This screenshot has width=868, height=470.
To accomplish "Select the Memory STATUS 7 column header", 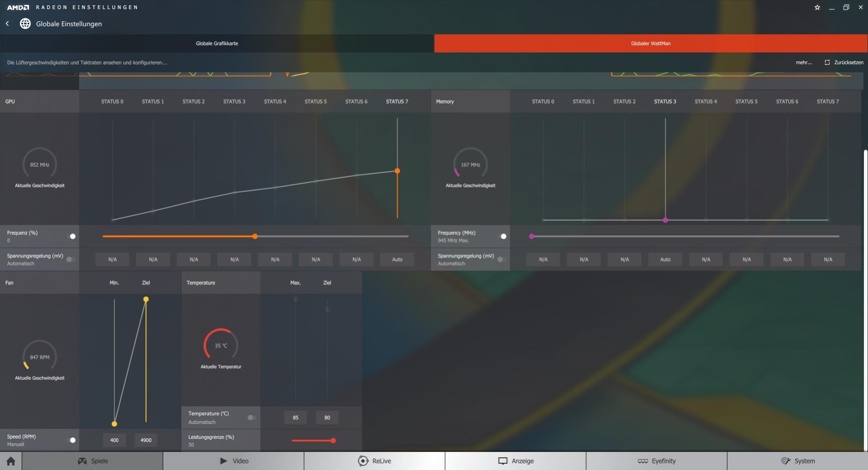I will click(x=828, y=101).
